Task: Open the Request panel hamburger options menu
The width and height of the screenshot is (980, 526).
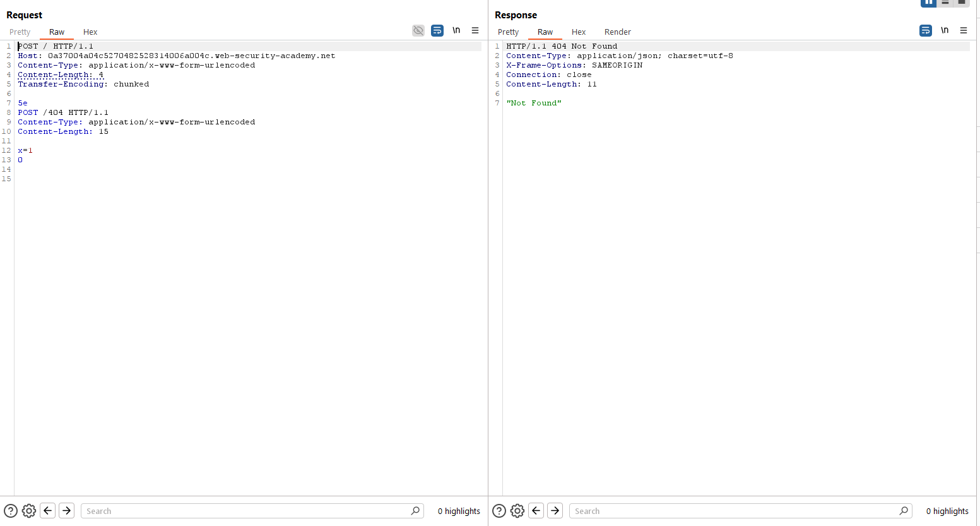Action: [x=475, y=30]
